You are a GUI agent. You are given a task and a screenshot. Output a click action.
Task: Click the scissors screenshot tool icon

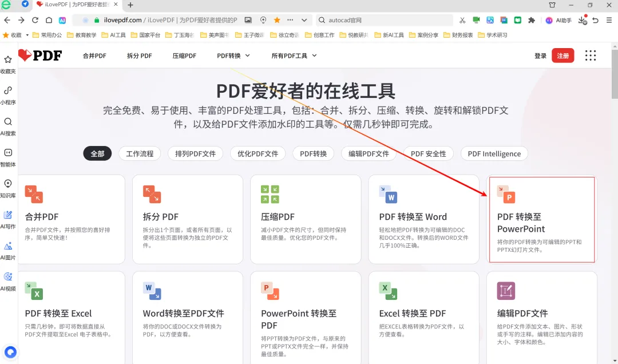[x=462, y=20]
